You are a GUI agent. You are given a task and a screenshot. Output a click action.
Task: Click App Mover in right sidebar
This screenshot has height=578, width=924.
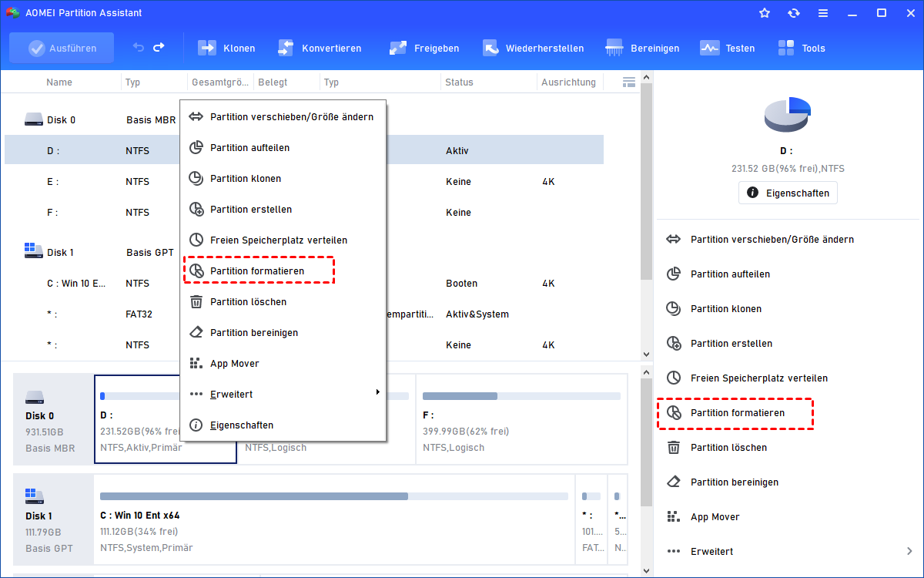tap(715, 516)
